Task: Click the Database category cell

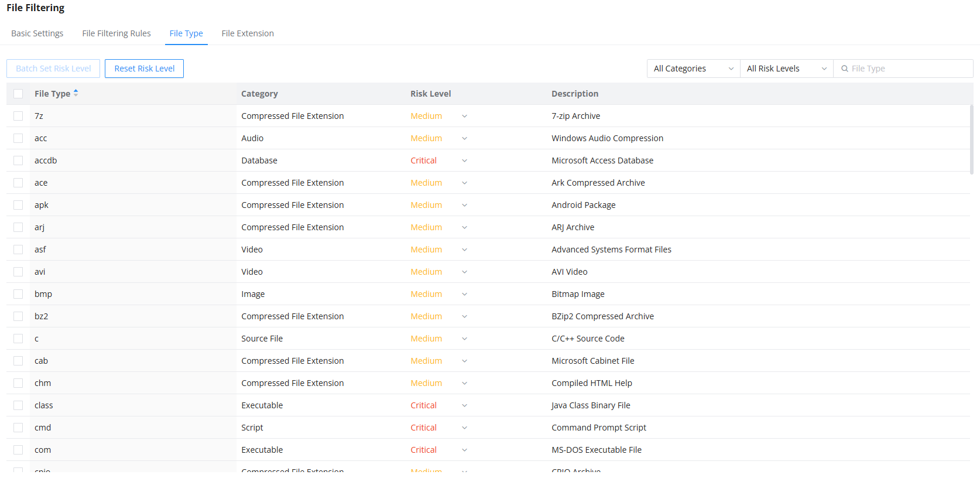Action: tap(259, 160)
